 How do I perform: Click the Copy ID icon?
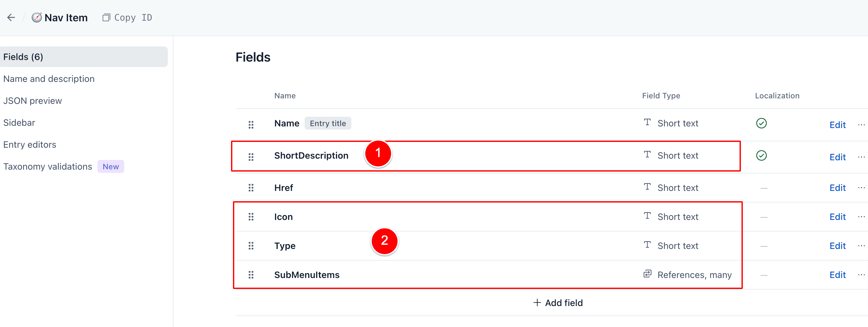106,17
